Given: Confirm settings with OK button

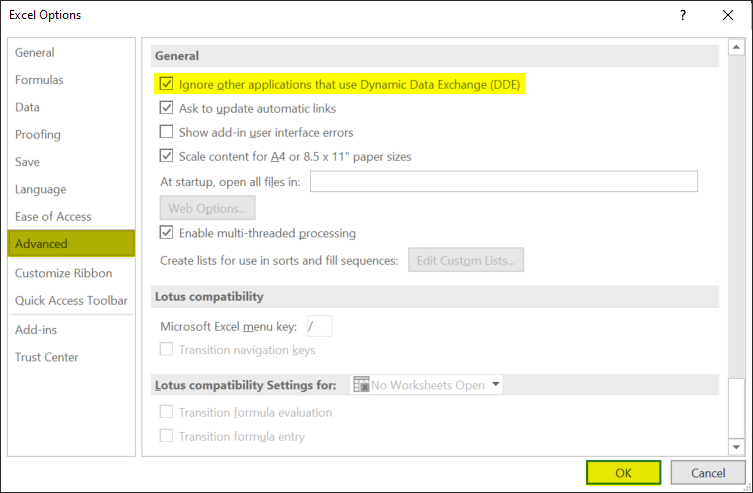Looking at the screenshot, I should (x=623, y=473).
